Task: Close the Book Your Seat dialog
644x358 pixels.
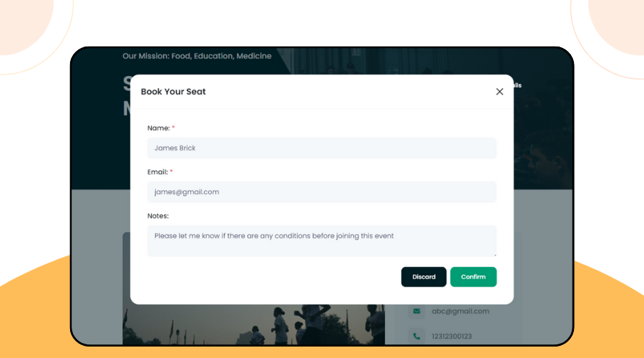Action: (499, 92)
